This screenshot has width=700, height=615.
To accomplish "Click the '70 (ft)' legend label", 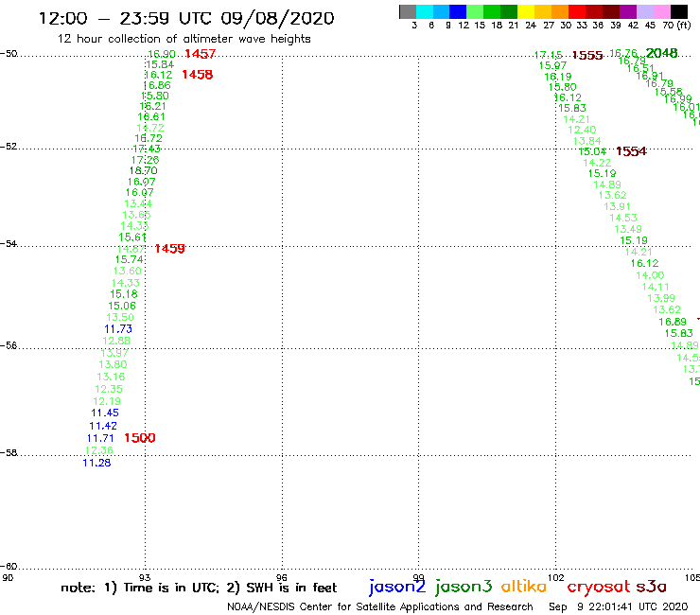I will click(676, 25).
